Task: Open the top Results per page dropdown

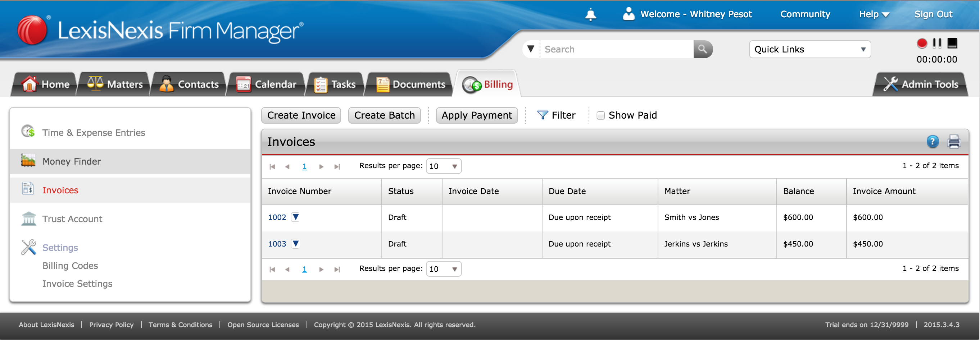Action: (443, 166)
